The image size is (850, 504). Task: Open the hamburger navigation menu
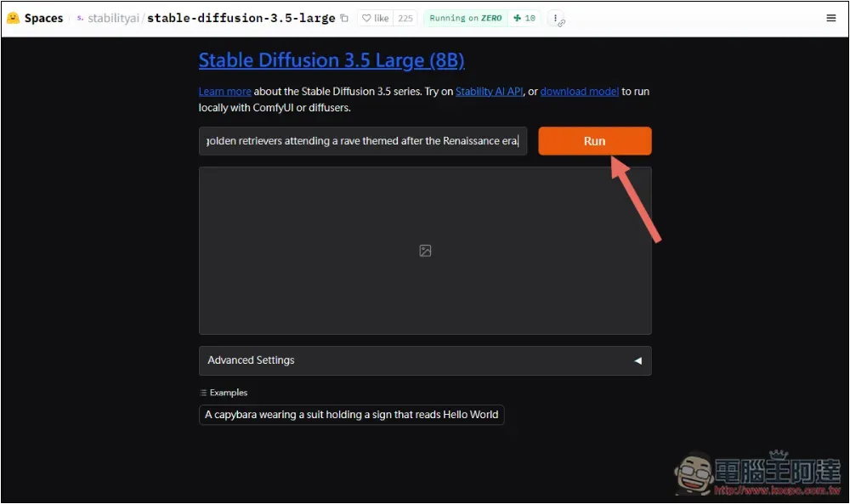[x=831, y=18]
